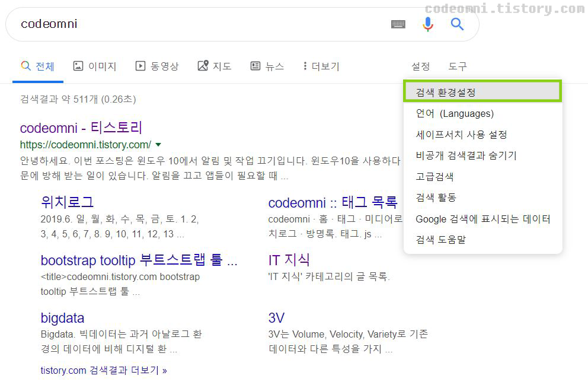Click the 'IT 지식' 카테고리의 글 목록 description

point(329,277)
